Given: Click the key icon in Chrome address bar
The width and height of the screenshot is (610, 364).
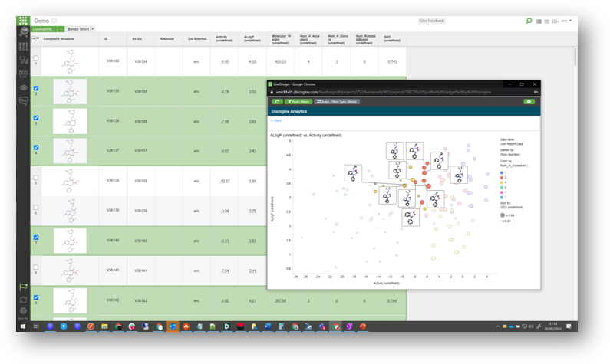Looking at the screenshot, I should point(536,92).
